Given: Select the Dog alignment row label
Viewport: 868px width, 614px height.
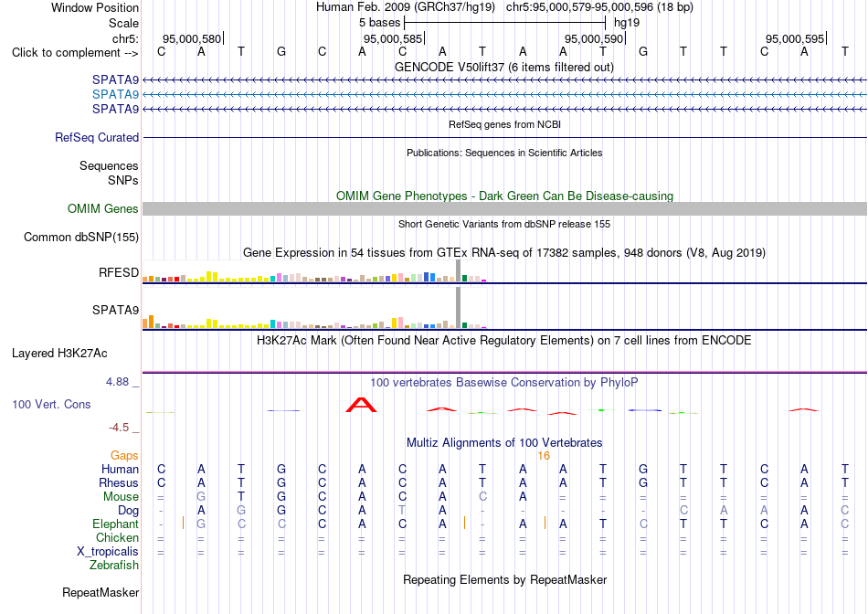Looking at the screenshot, I should 128,511.
